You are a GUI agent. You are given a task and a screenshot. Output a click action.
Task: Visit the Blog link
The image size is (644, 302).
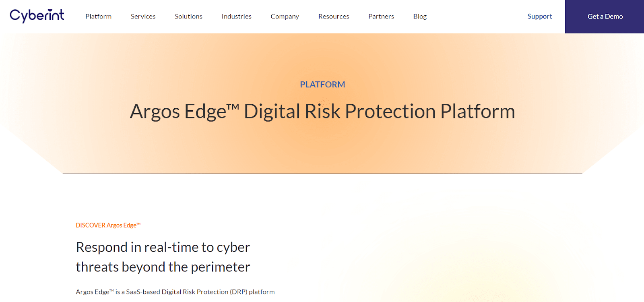tap(420, 17)
